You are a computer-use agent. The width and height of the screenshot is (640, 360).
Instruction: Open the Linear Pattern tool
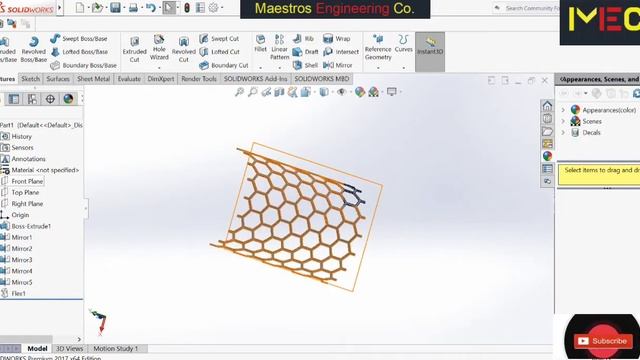(x=280, y=47)
